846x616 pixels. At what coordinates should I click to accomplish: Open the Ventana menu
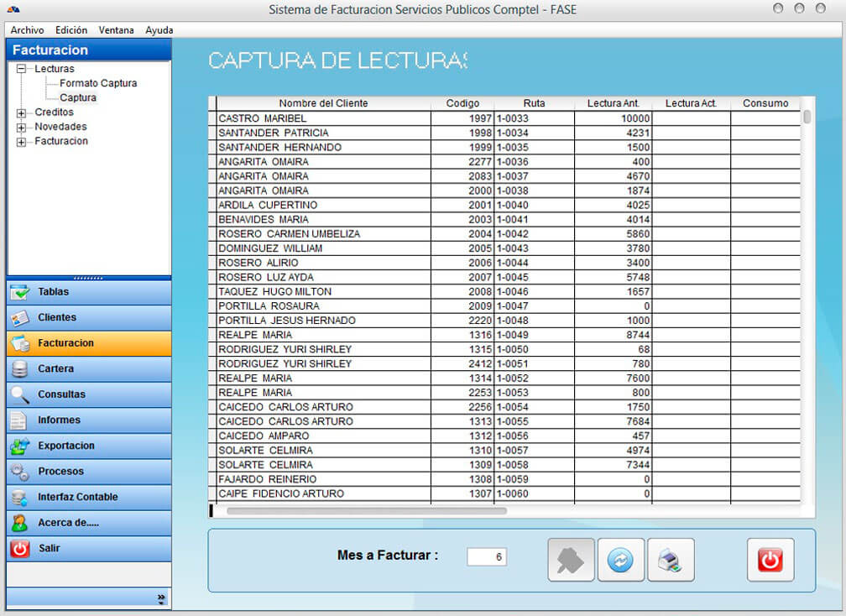point(116,30)
